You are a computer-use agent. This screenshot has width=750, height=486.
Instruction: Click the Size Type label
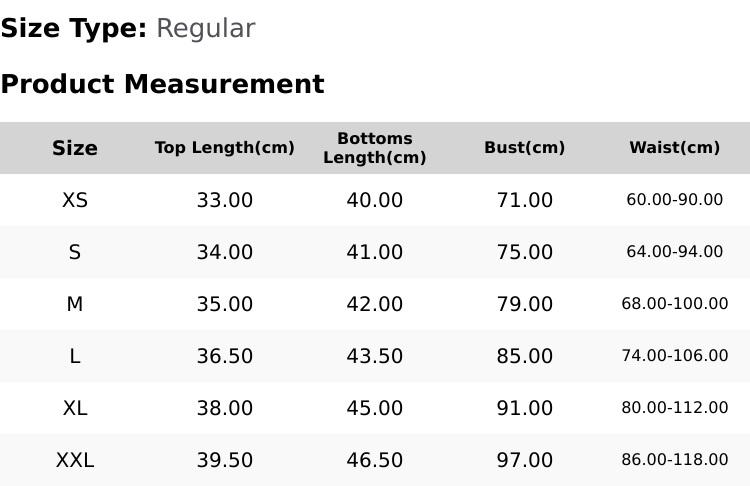coord(74,29)
